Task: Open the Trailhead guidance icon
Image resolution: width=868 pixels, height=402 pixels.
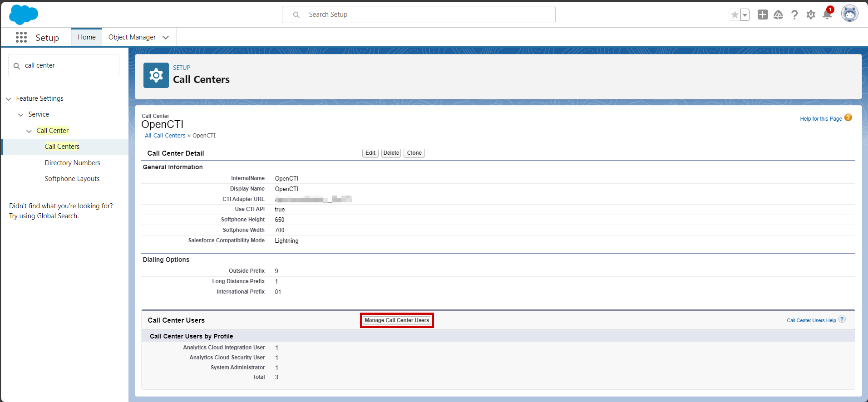Action: point(778,15)
